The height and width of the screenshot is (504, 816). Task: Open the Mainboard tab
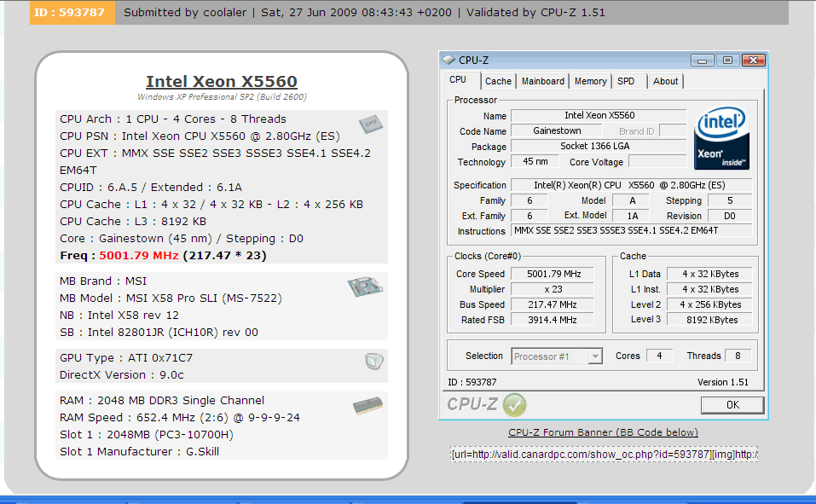[543, 81]
